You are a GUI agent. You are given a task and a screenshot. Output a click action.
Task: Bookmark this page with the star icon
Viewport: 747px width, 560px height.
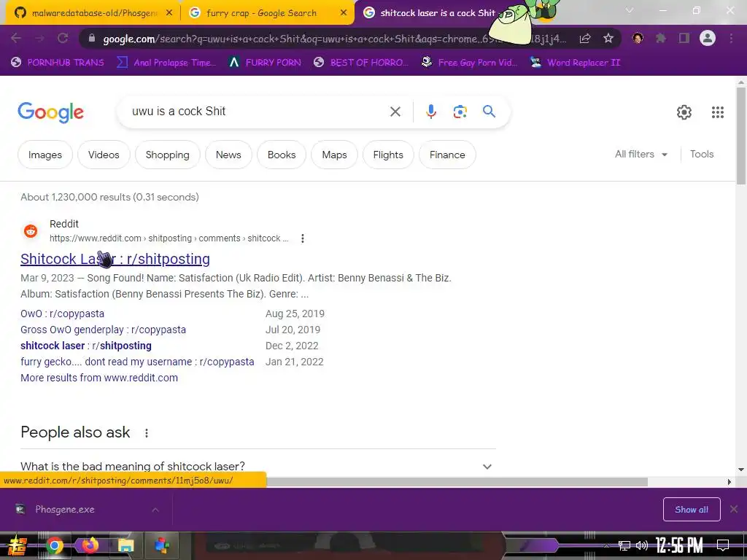coord(608,38)
